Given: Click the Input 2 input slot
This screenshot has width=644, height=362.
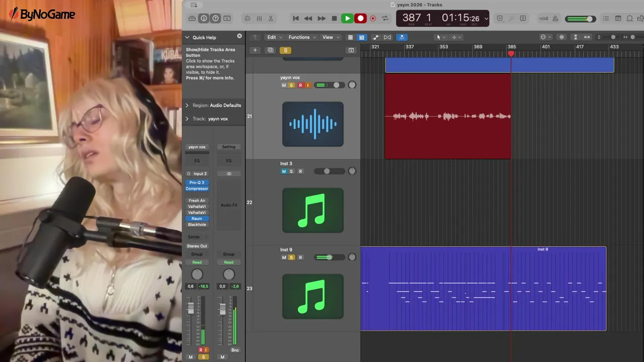Looking at the screenshot, I should tap(200, 174).
